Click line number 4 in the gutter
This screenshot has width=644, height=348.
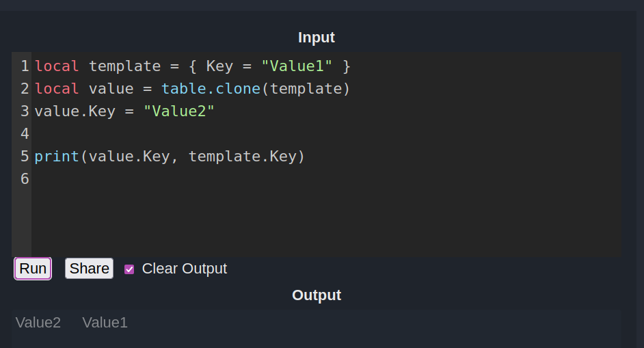tap(25, 133)
